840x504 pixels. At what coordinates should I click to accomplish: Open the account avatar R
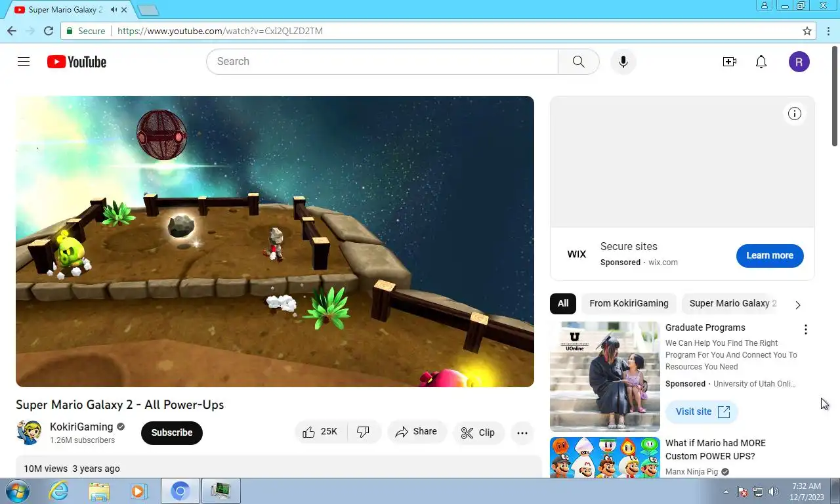[799, 62]
